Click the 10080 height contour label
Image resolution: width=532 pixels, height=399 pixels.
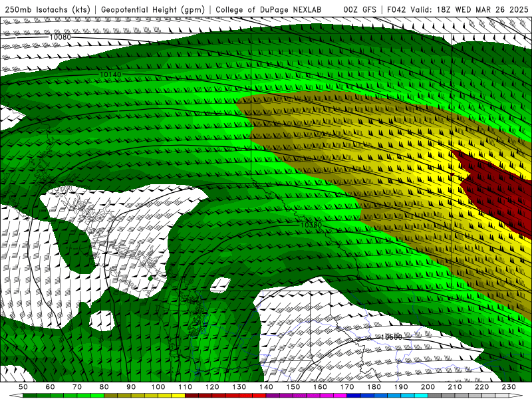(x=60, y=37)
